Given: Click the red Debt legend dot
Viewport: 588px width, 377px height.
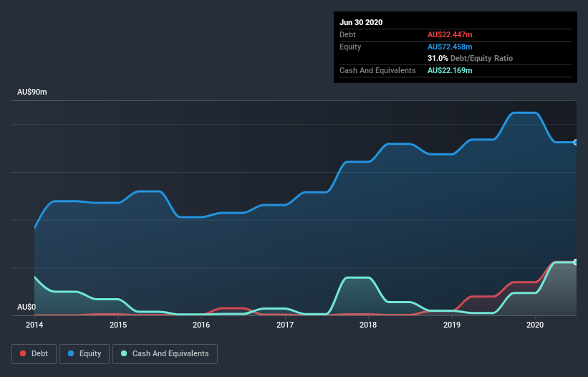Looking at the screenshot, I should [23, 353].
